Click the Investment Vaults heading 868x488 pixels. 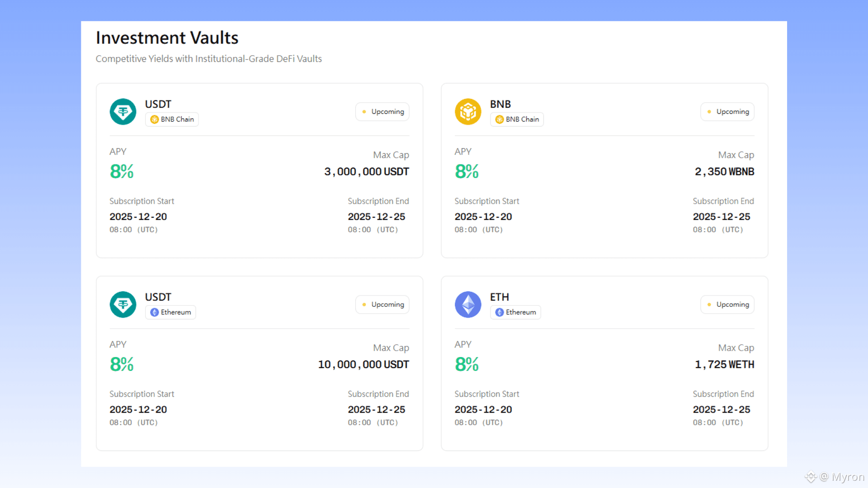coord(167,38)
